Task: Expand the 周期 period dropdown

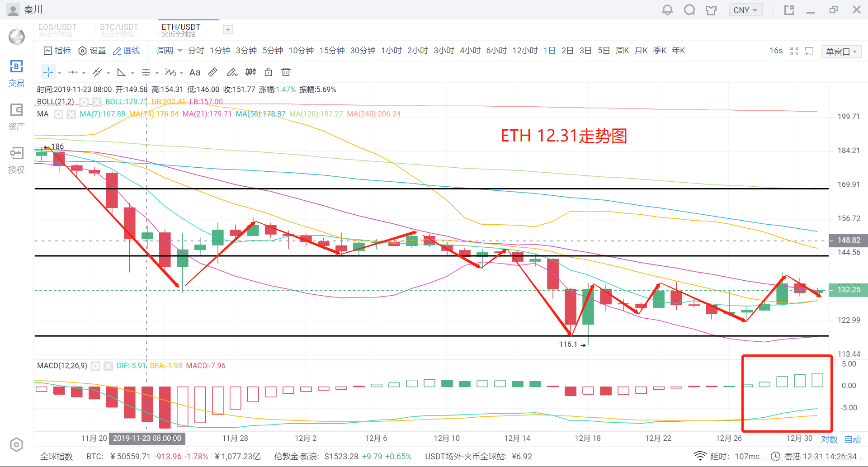Action: click(169, 51)
